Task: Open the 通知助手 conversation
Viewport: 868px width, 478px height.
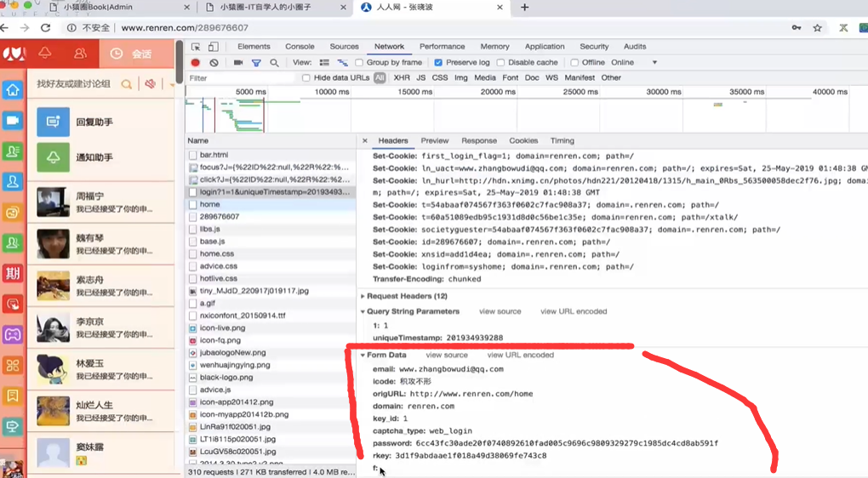Action: pos(101,157)
